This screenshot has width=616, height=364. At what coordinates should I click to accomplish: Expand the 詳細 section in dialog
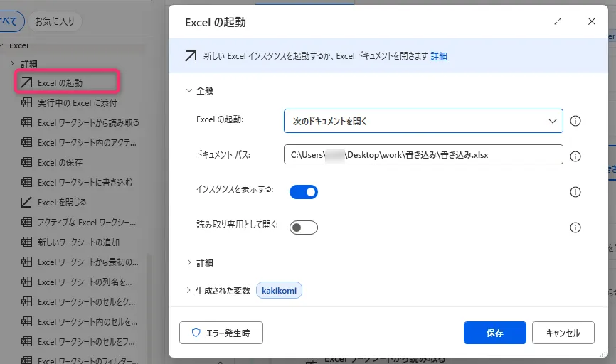(x=189, y=263)
